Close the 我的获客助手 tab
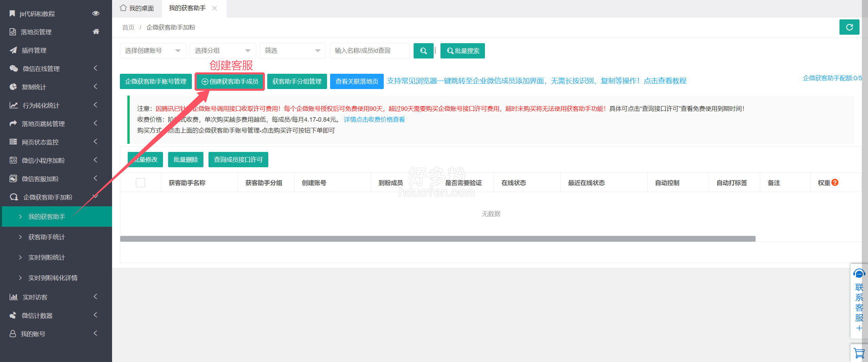The width and height of the screenshot is (868, 362). pyautogui.click(x=214, y=8)
